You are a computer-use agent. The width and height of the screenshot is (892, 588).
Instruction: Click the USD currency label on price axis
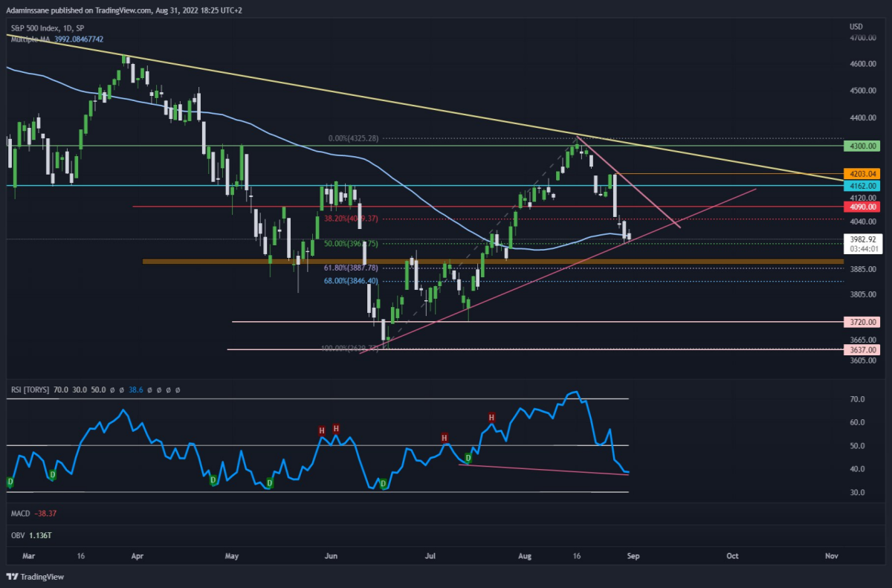click(856, 27)
